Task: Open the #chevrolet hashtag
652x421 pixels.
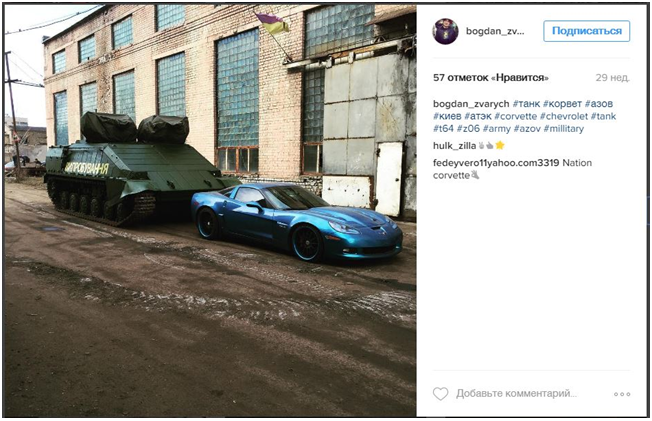Action: point(563,116)
